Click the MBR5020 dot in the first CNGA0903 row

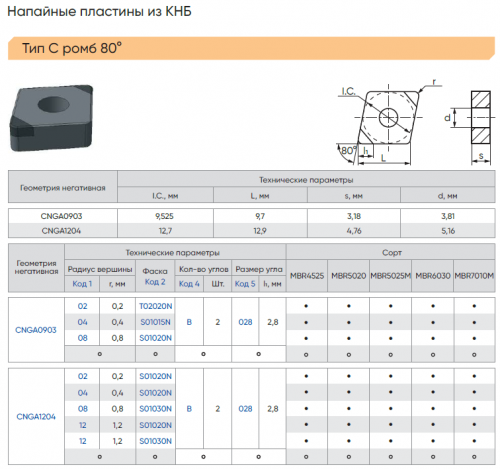[x=349, y=306]
